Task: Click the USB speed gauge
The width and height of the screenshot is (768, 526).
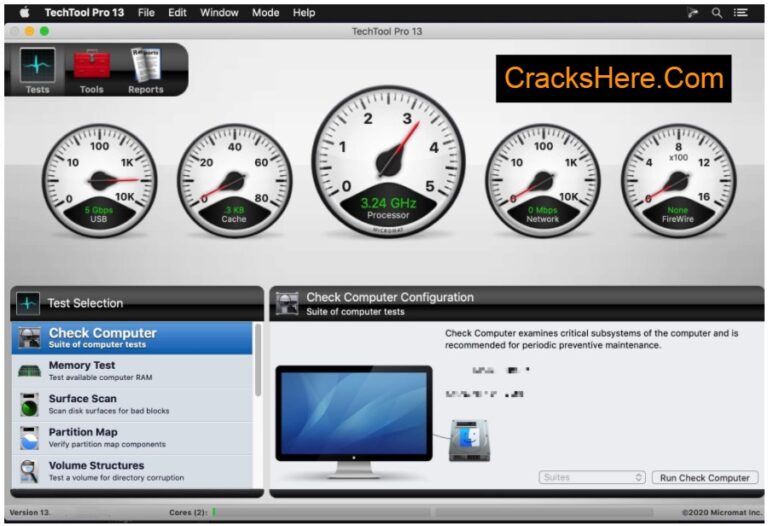Action: (x=99, y=181)
